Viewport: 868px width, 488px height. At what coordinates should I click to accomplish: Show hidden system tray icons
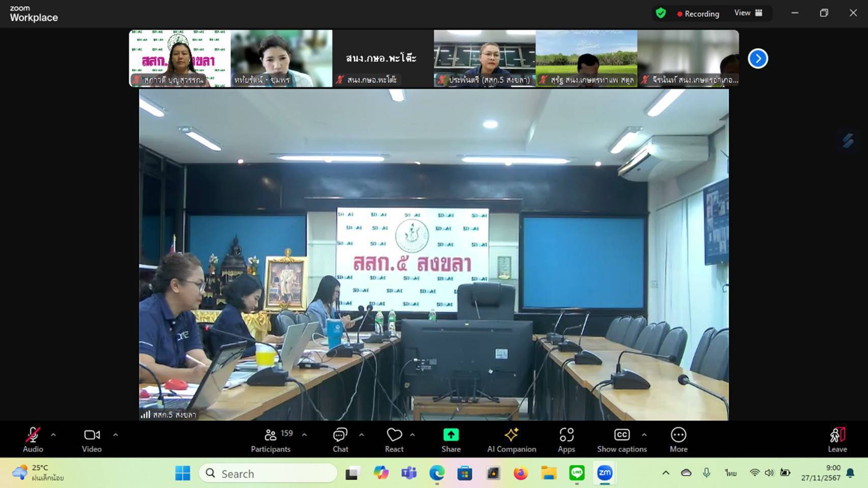tap(666, 473)
